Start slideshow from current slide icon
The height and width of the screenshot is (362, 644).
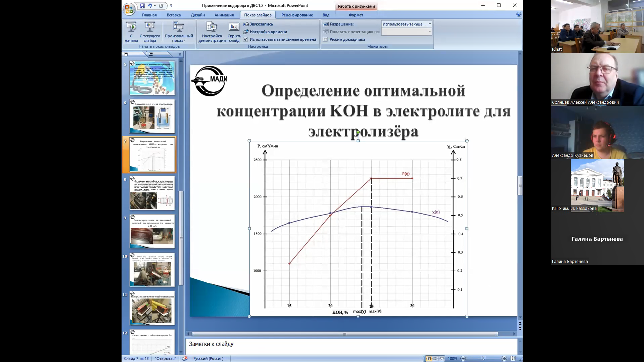(x=150, y=27)
